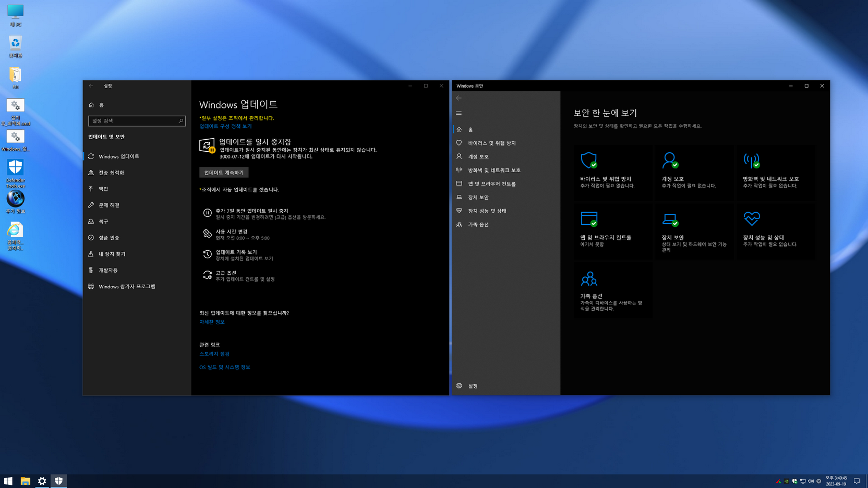This screenshot has width=868, height=488.
Task: Open the Windows Start menu
Action: point(8,481)
